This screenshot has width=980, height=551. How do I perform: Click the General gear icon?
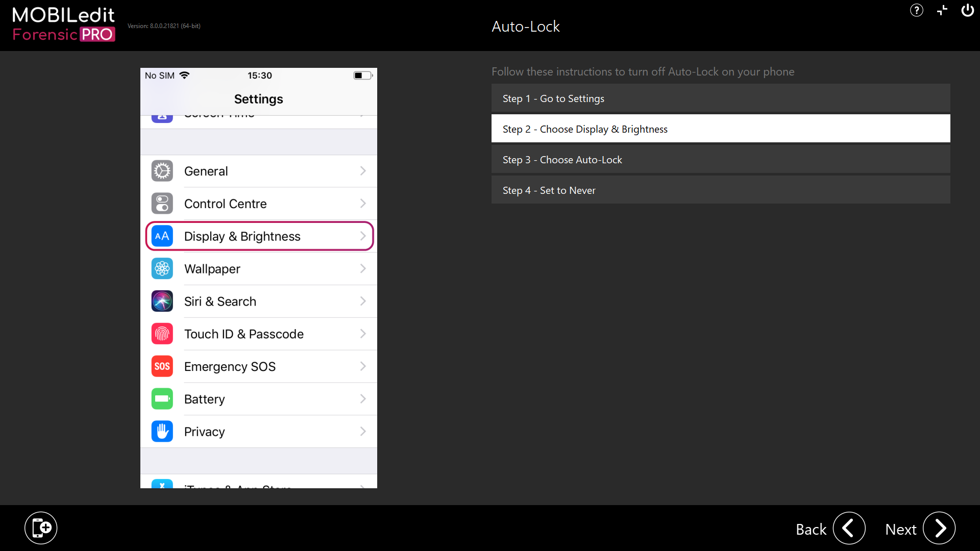(x=162, y=171)
